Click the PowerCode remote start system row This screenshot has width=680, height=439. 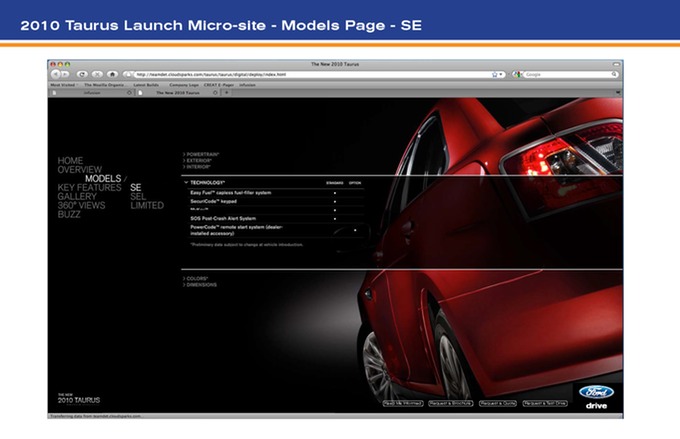[276, 230]
